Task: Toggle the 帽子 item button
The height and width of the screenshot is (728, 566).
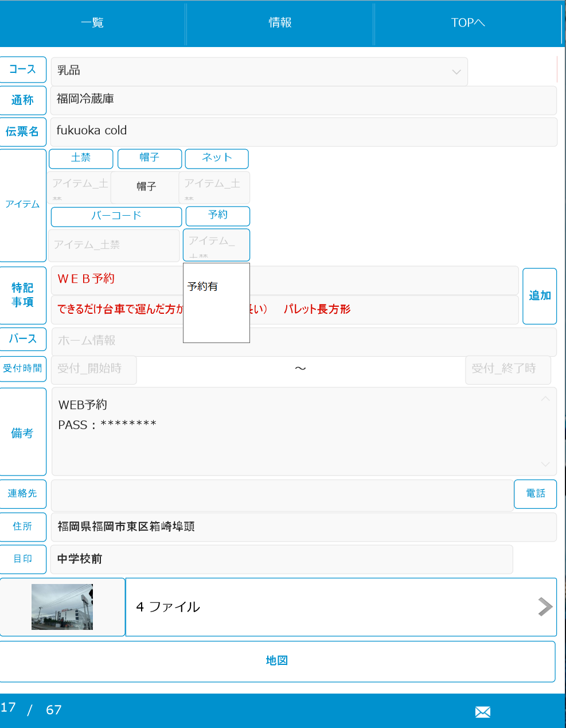Action: point(149,158)
